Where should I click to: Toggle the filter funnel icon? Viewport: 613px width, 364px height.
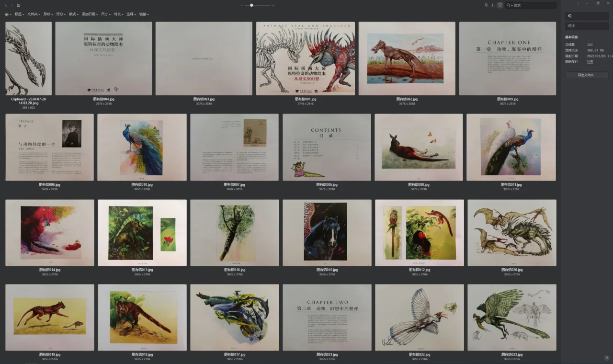[499, 5]
